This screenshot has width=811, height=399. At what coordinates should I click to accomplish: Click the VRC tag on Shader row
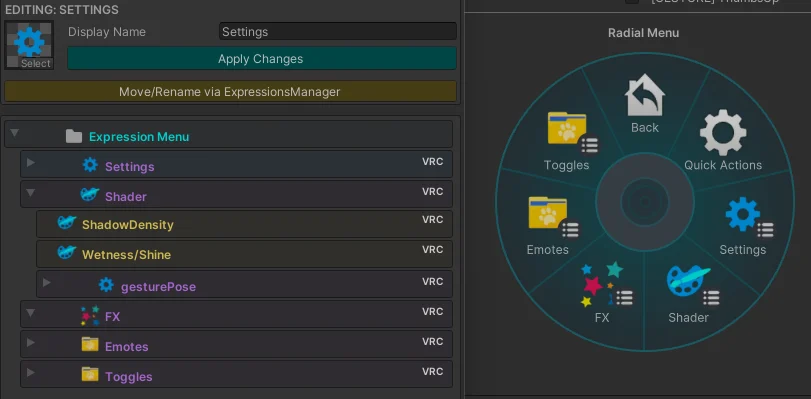[x=432, y=191]
